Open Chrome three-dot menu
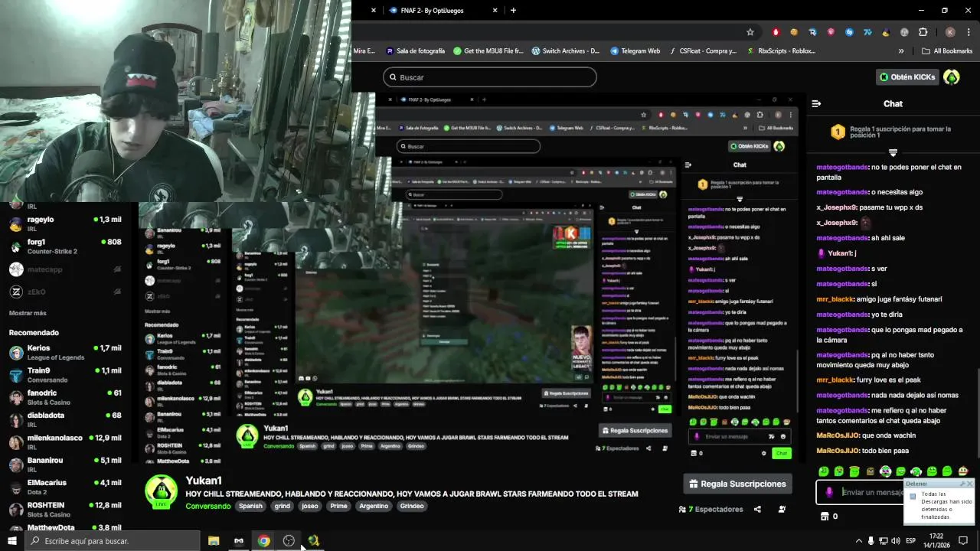 click(x=969, y=32)
